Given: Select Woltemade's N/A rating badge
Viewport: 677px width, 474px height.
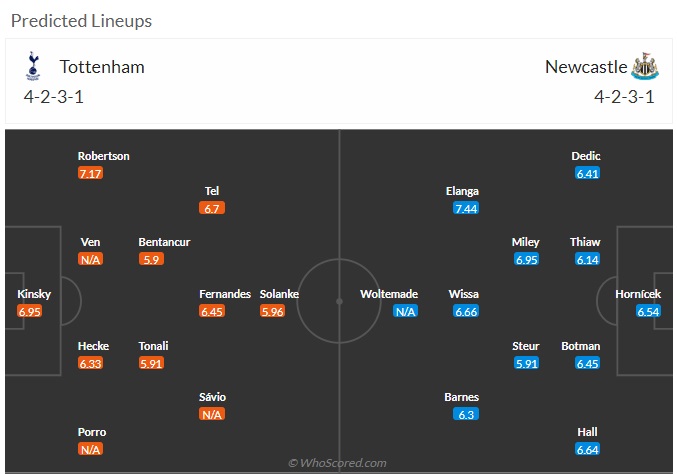Looking at the screenshot, I should coord(405,311).
